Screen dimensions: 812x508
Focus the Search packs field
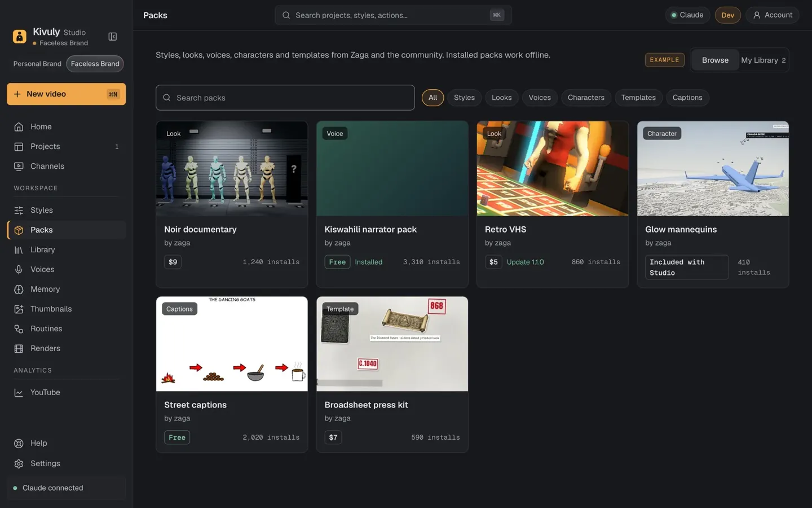(285, 98)
